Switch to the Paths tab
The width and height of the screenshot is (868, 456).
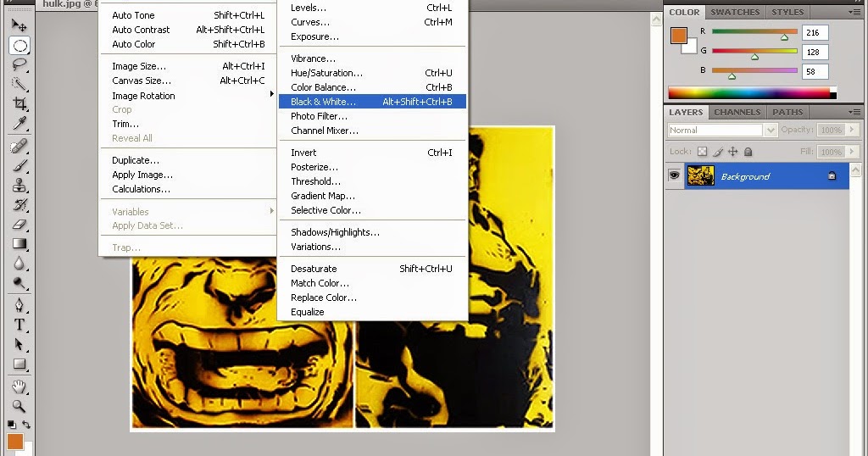787,113
